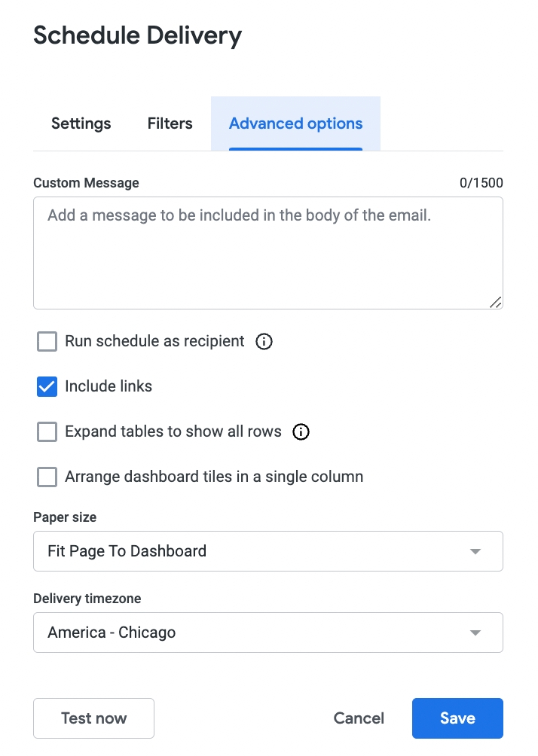538x756 pixels.
Task: Select the Advanced options tab
Action: (295, 124)
